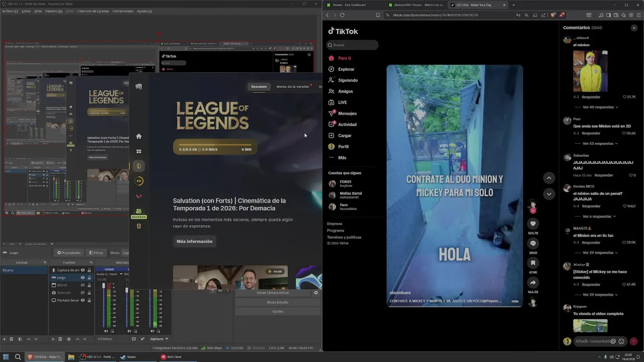This screenshot has height=362, width=644.
Task: Open source properties gear in Fuentes toolbar
Action: [69, 339]
